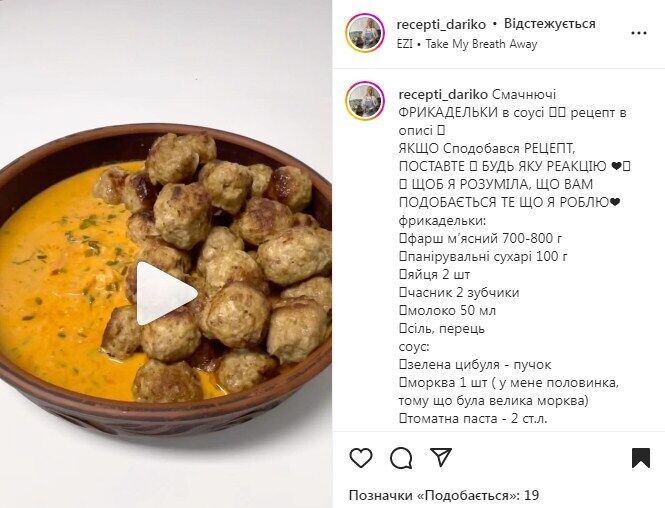Screen dimensions: 665x508
Task: Open recepti_dariko profile from header username
Action: [441, 24]
